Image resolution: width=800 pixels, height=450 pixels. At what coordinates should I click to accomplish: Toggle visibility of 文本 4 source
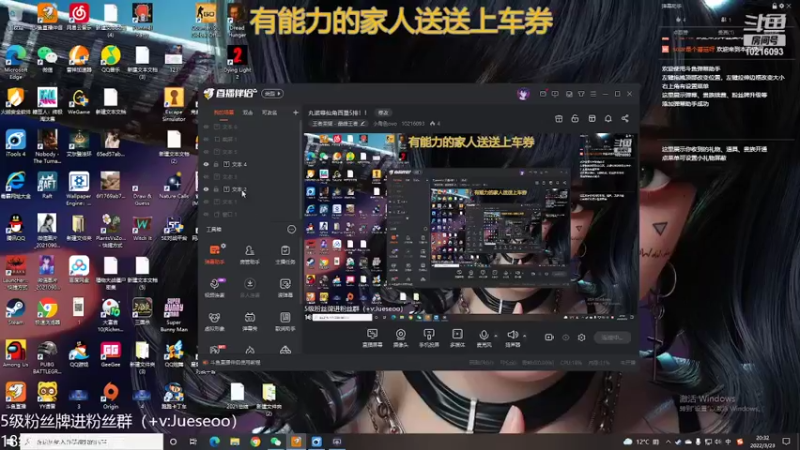pos(206,164)
